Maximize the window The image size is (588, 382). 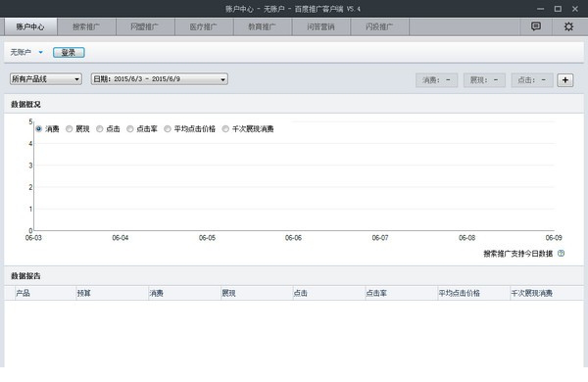pyautogui.click(x=558, y=9)
